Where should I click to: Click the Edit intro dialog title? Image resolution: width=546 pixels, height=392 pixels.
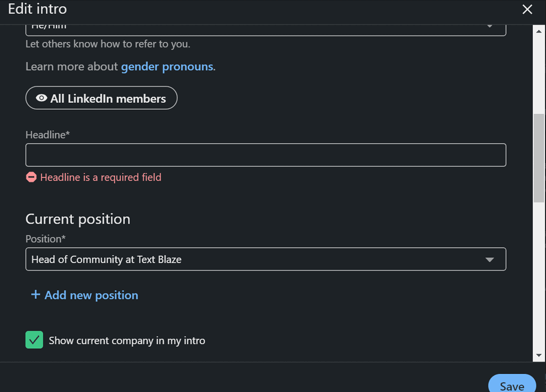(x=37, y=9)
